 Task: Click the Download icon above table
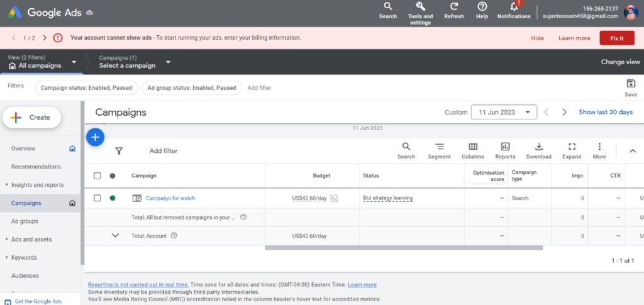click(538, 147)
